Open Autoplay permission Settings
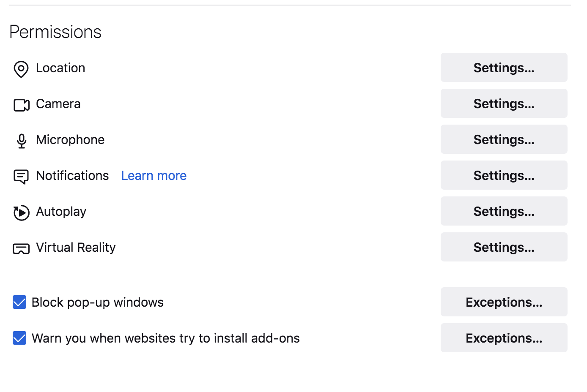 (x=504, y=211)
